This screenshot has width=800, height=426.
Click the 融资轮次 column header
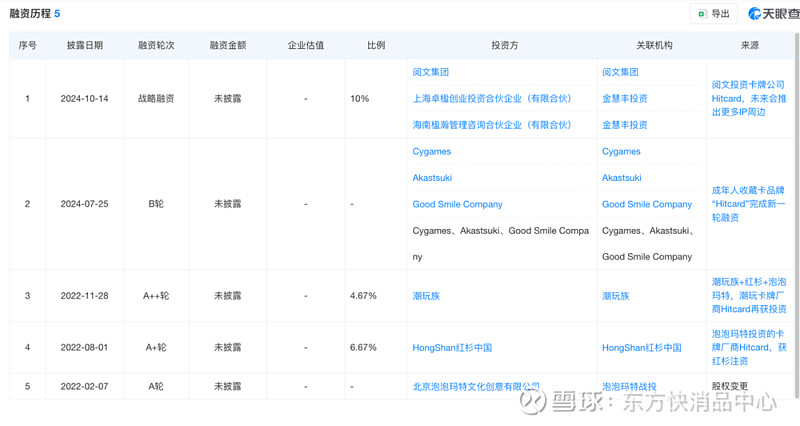point(156,45)
